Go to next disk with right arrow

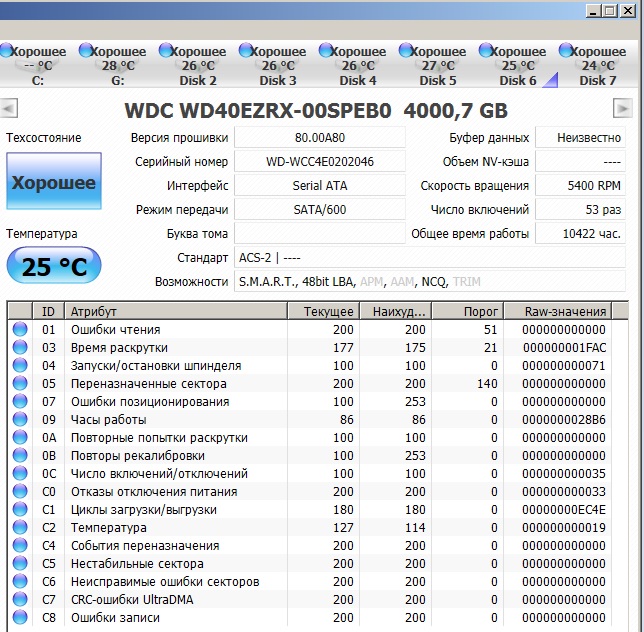pos(623,109)
